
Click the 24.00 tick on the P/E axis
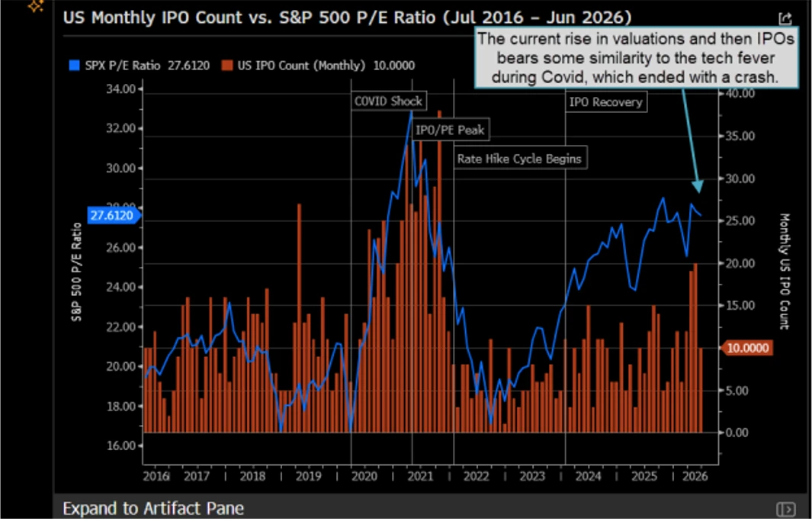pos(120,288)
